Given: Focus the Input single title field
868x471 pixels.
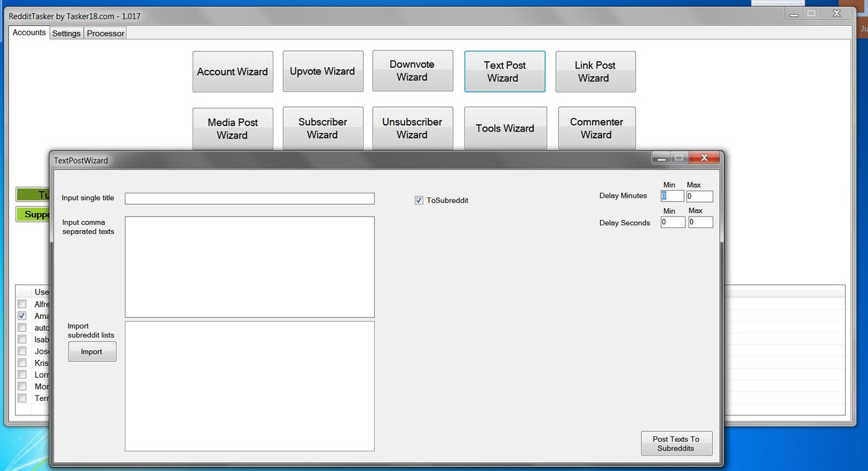Looking at the screenshot, I should coord(250,198).
